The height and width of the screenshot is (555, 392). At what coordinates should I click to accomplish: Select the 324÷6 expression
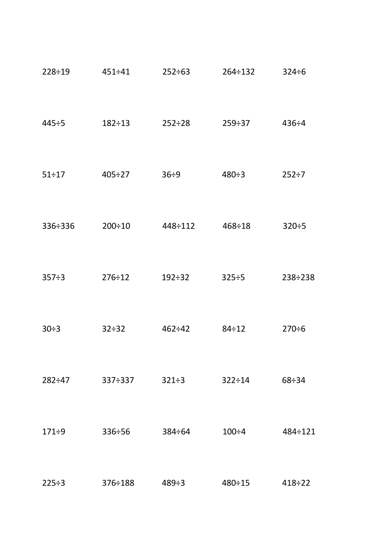294,72
